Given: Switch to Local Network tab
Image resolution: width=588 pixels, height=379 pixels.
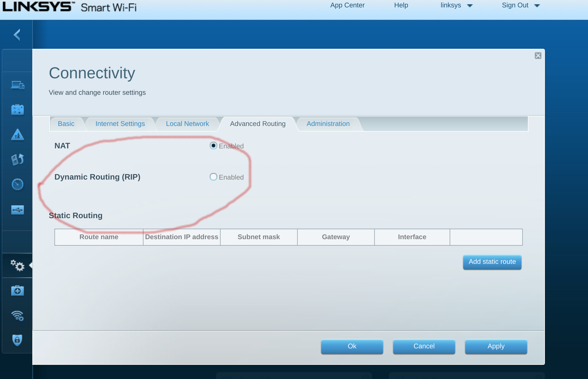Looking at the screenshot, I should 187,124.
